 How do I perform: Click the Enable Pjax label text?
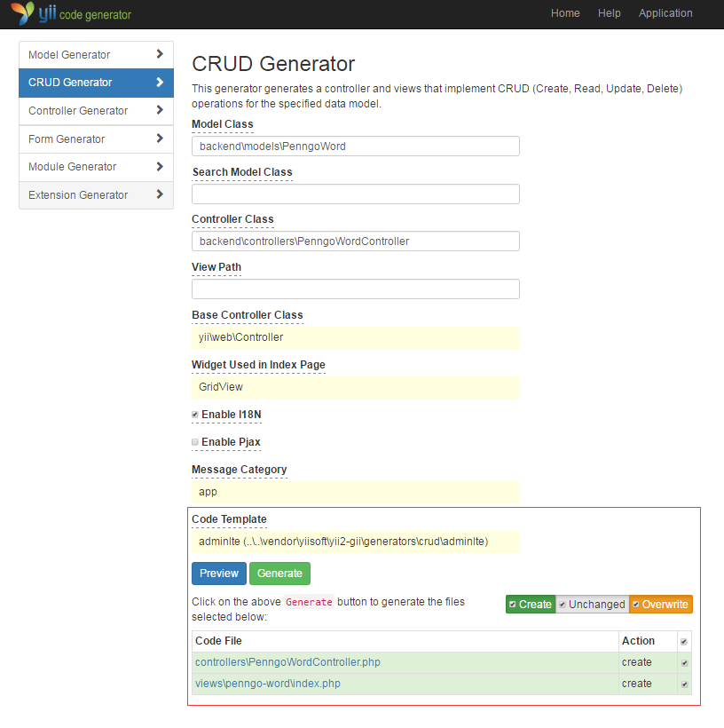(x=231, y=442)
